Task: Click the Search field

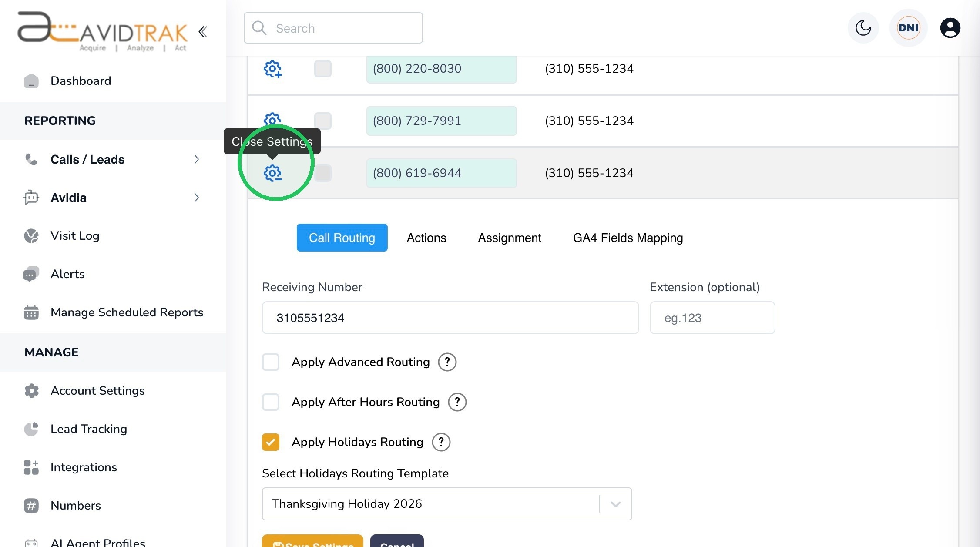Action: coord(333,28)
